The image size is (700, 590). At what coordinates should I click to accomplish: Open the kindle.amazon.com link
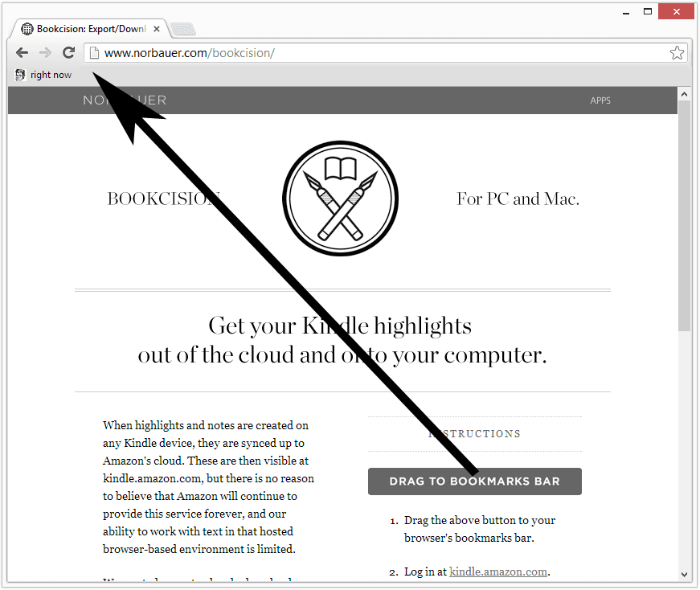pyautogui.click(x=497, y=572)
